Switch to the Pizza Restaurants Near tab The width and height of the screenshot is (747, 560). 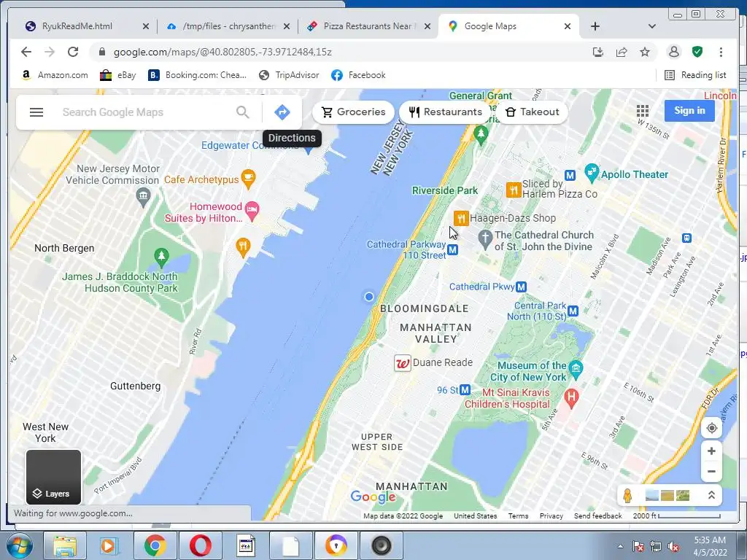[368, 26]
